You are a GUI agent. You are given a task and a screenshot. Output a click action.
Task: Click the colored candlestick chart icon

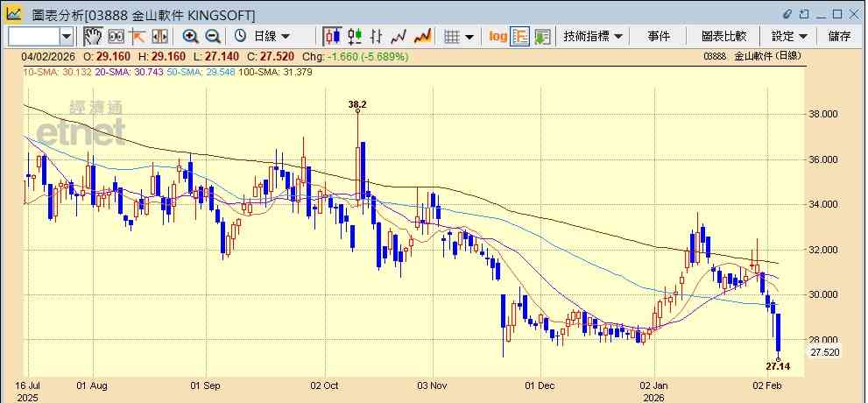coord(354,37)
